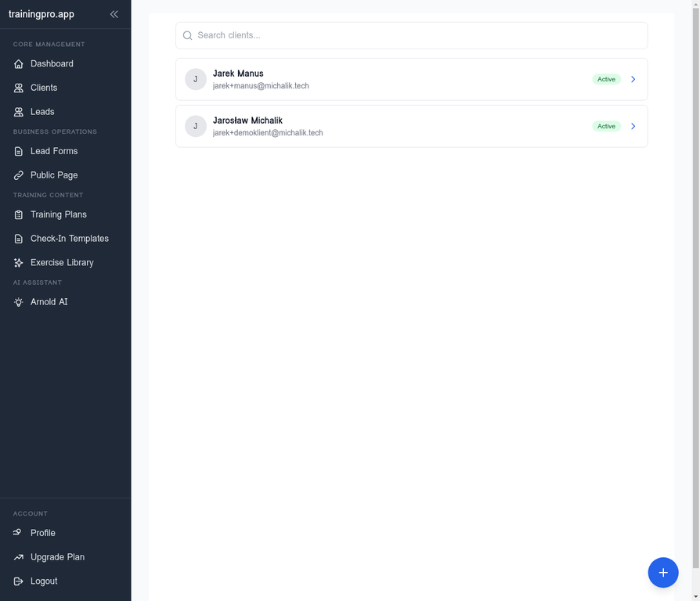Click the Search clients input field

pos(415,35)
